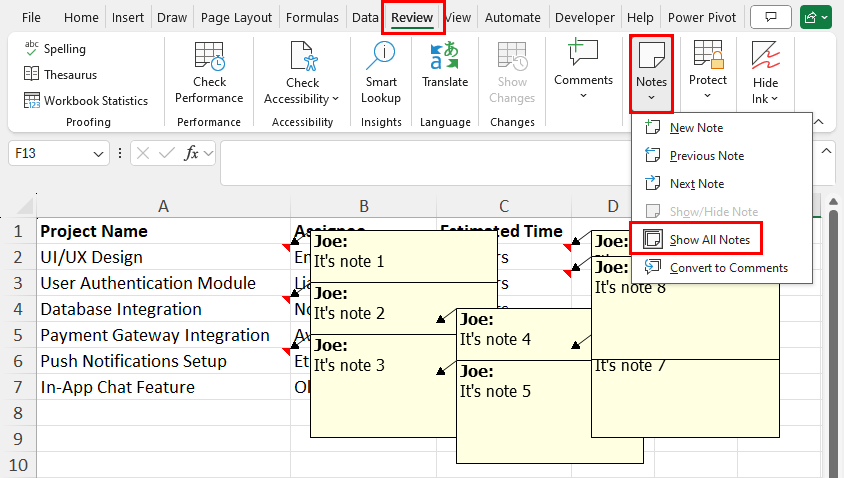844x478 pixels.
Task: Select column C header
Action: (x=504, y=206)
